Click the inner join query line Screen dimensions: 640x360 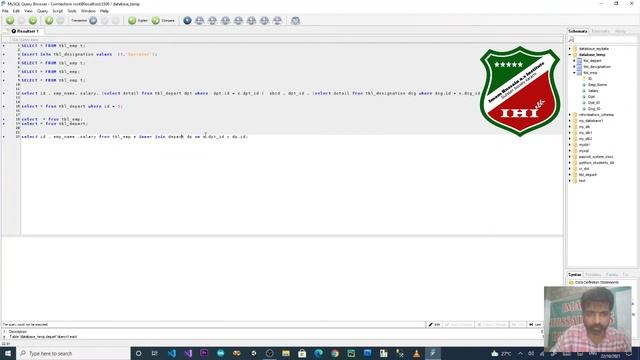134,137
